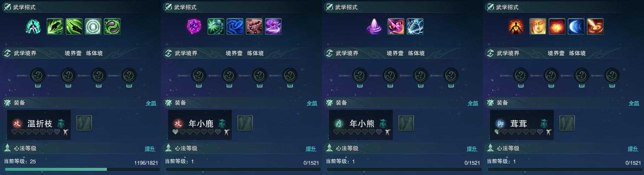The height and width of the screenshot is (175, 644).
Task: Select last 武学境界 node in 茸茸 panel
Action: click(611, 75)
